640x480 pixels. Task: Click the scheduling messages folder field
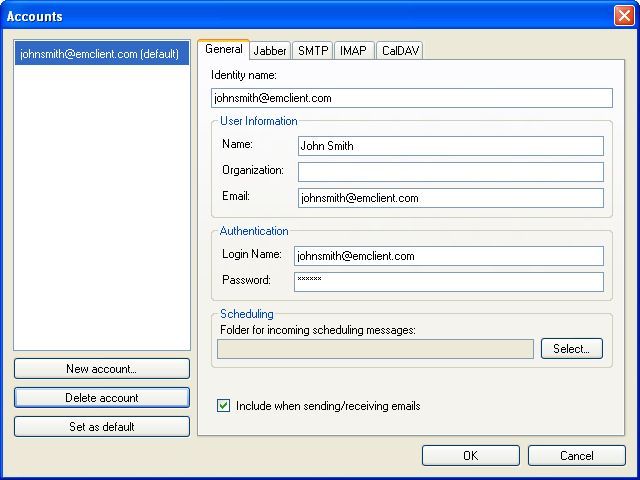pyautogui.click(x=375, y=349)
